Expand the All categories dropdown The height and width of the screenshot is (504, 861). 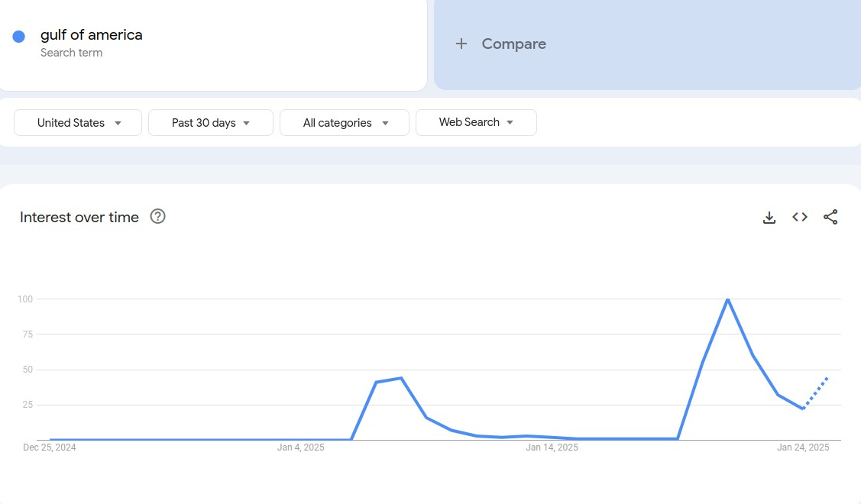(345, 122)
